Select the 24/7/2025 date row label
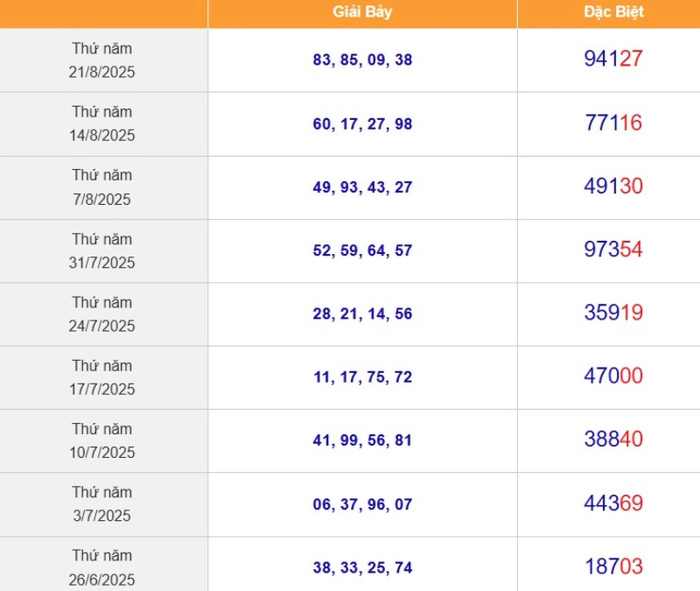This screenshot has height=591, width=700. tap(102, 313)
